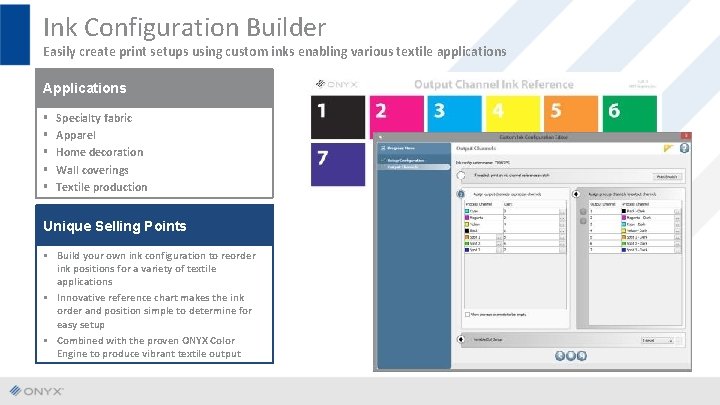Open ellipsis for output channel 2 Magenta row

677,218
